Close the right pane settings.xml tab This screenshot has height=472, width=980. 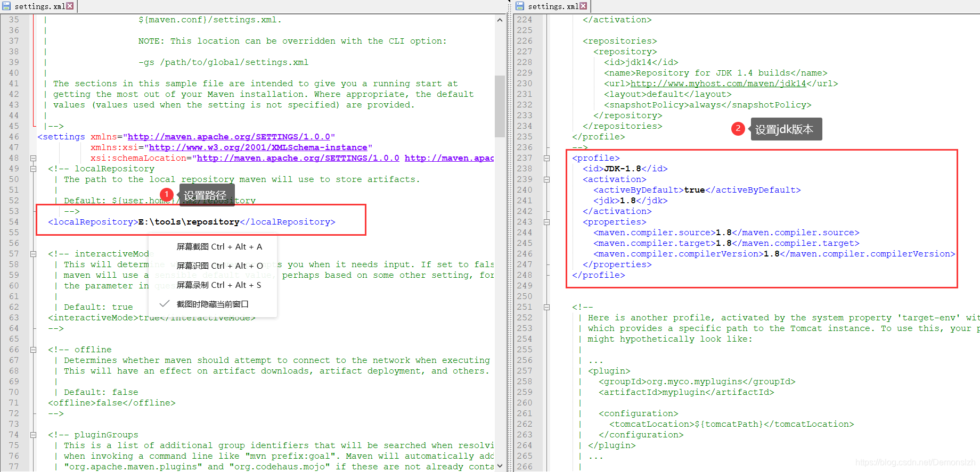tap(583, 6)
